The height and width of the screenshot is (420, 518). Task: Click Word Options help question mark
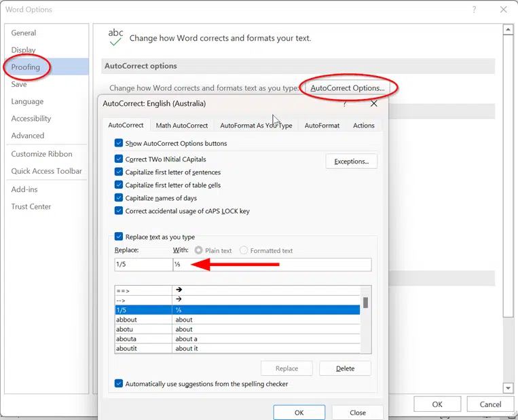(x=474, y=9)
